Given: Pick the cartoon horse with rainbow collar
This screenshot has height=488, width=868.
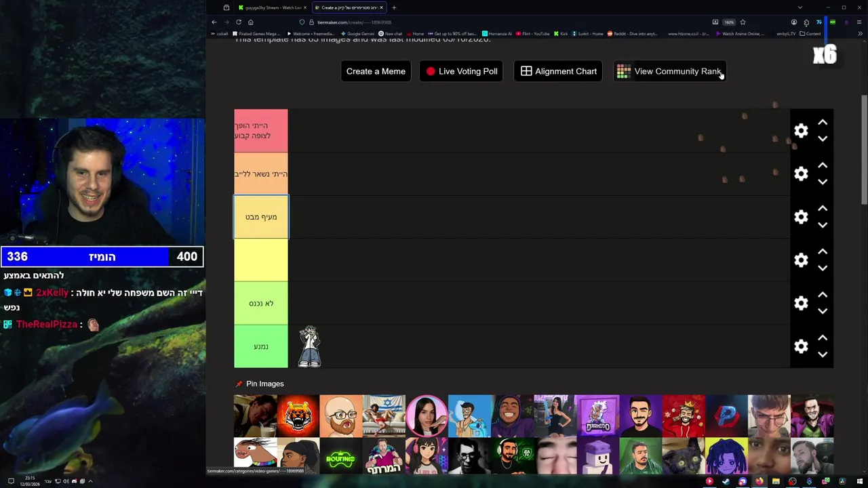Looking at the screenshot, I should click(x=256, y=457).
